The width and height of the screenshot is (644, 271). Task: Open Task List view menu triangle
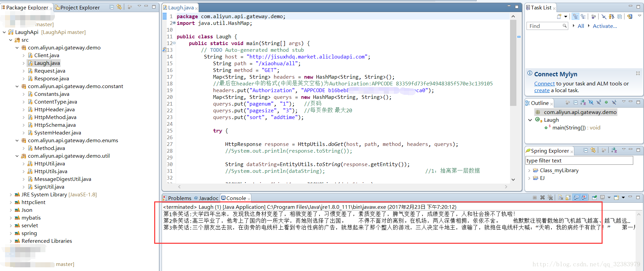tap(639, 16)
